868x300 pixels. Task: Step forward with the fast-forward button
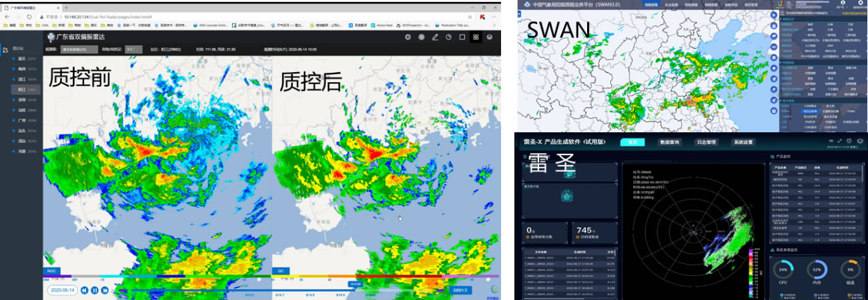(105, 290)
